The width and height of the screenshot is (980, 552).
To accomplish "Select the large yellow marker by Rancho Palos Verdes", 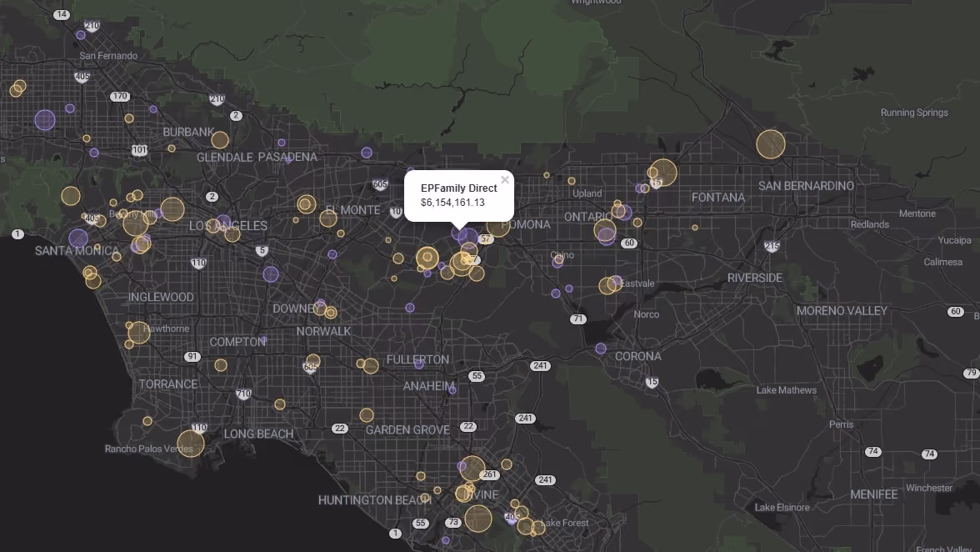I will point(191,444).
